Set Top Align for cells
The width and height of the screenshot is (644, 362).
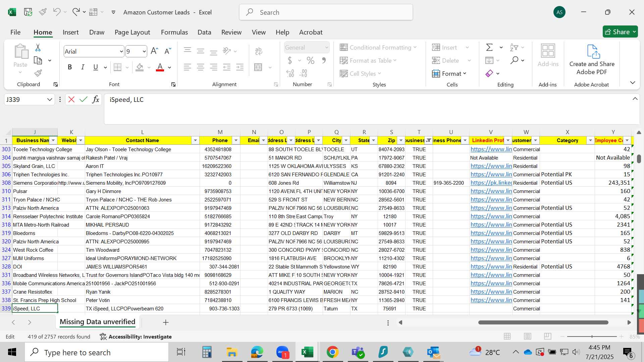[x=187, y=51]
